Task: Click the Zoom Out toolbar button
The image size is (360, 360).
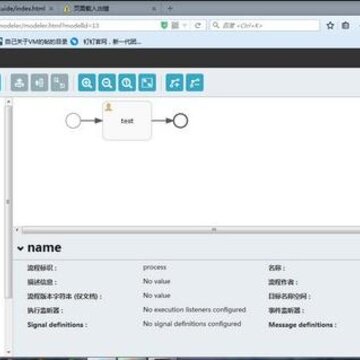Action: click(107, 83)
